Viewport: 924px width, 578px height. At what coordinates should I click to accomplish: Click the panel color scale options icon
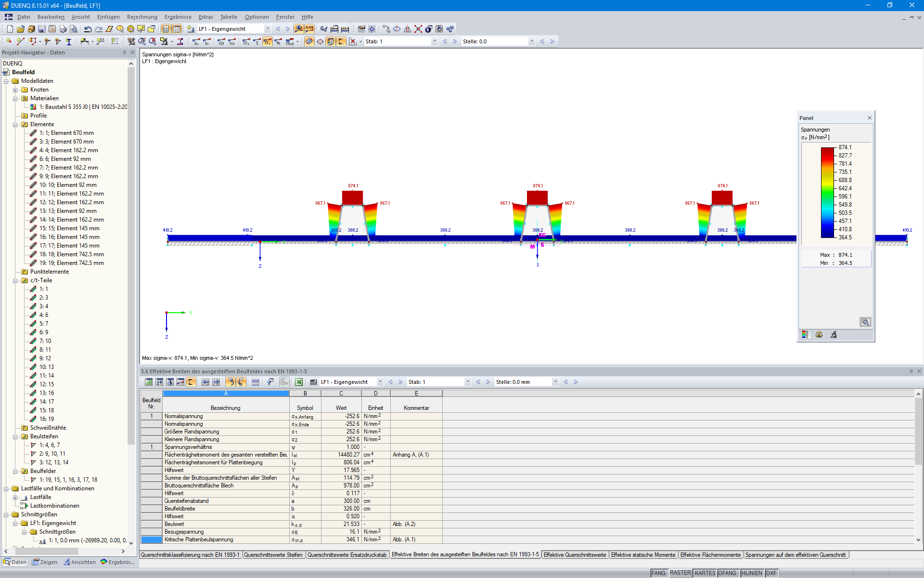coord(806,334)
